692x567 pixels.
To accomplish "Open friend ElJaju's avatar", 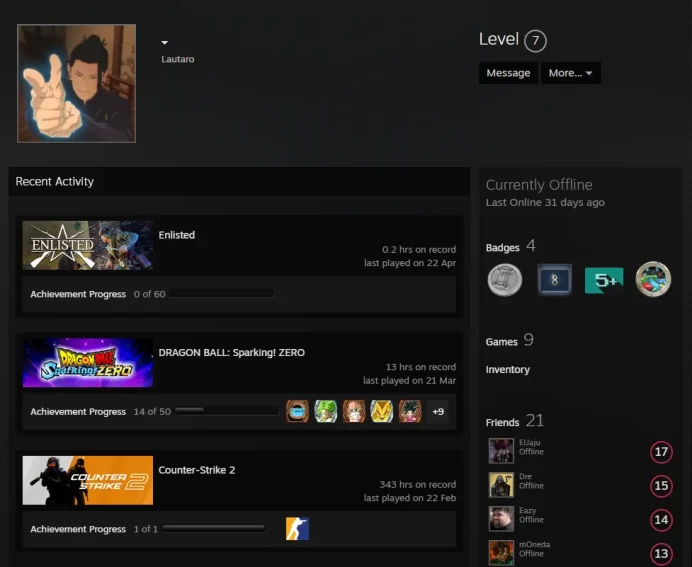I will [501, 451].
